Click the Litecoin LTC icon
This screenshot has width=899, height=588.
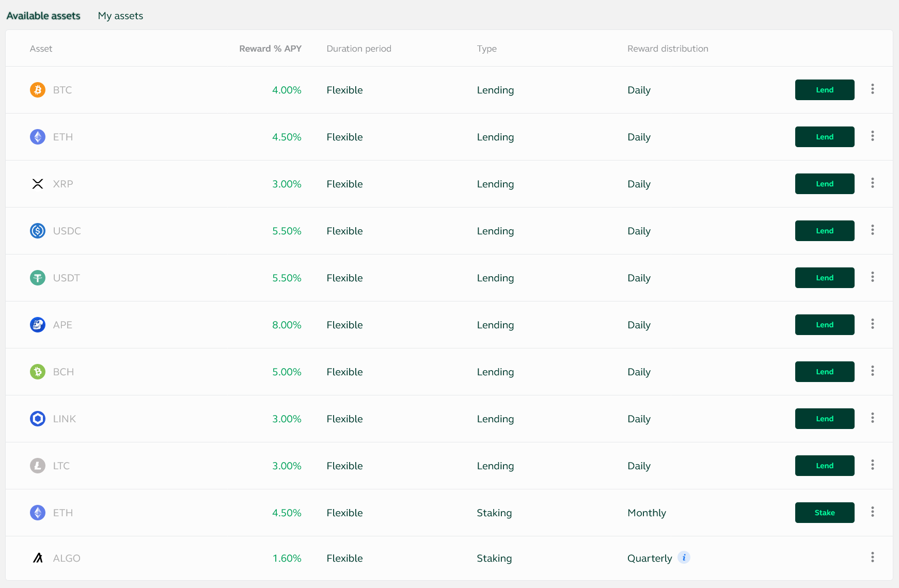pyautogui.click(x=38, y=466)
